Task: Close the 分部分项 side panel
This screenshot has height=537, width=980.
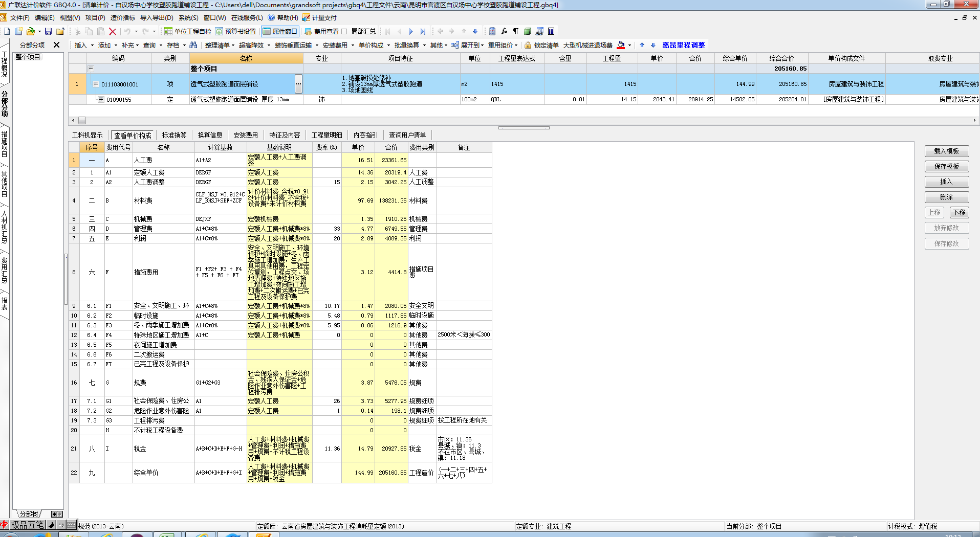Action: pyautogui.click(x=57, y=45)
